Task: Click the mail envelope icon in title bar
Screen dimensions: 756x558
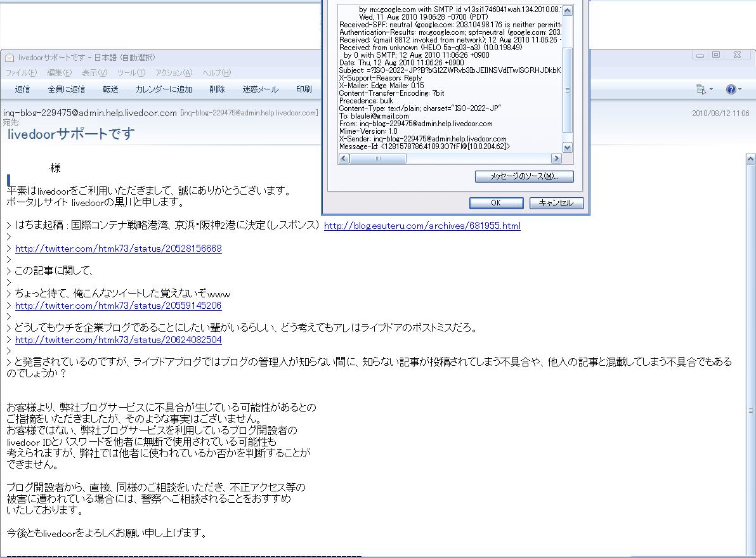Action: point(10,58)
